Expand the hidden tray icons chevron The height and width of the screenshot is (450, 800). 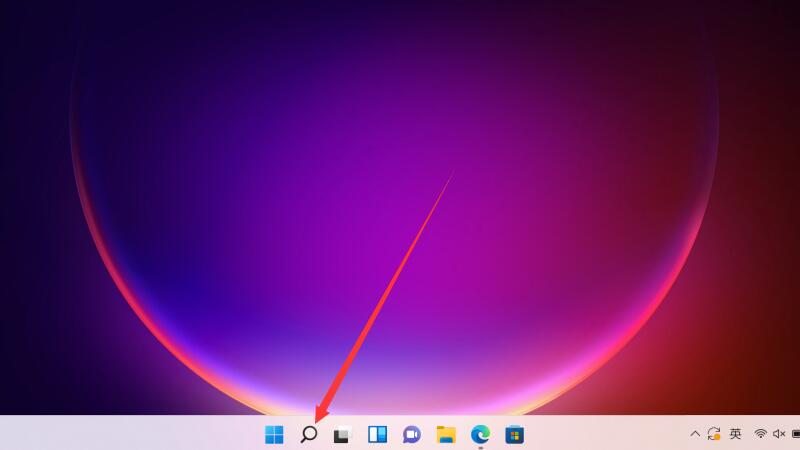click(695, 434)
